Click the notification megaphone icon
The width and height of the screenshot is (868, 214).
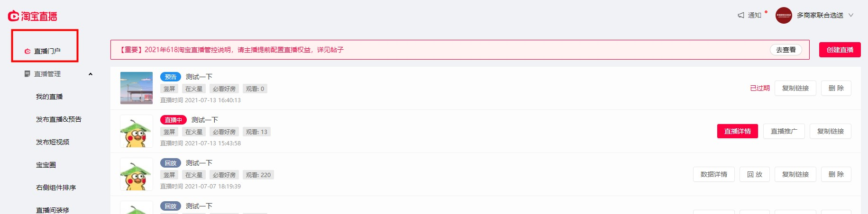pyautogui.click(x=741, y=15)
